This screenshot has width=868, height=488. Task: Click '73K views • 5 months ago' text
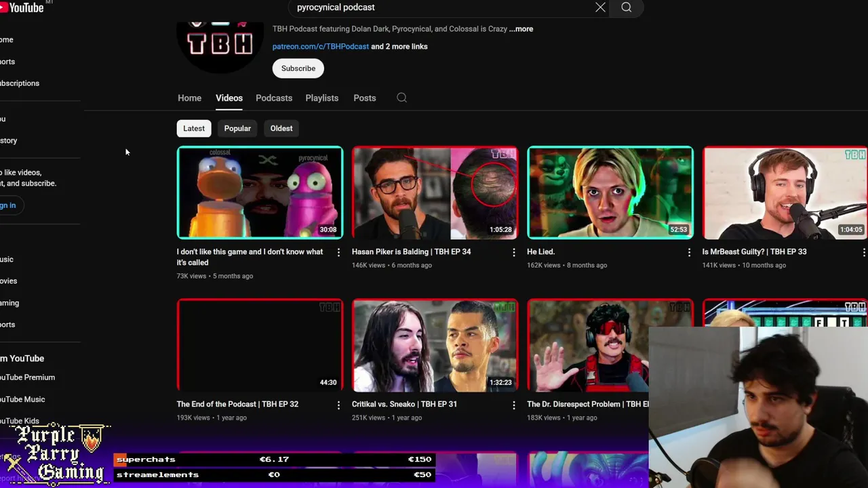point(215,277)
